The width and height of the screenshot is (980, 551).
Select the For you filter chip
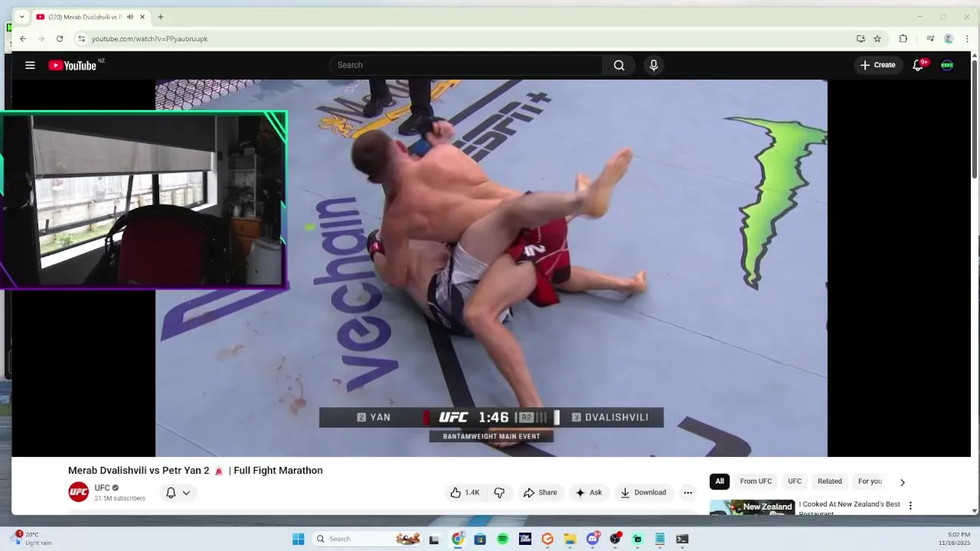point(870,481)
